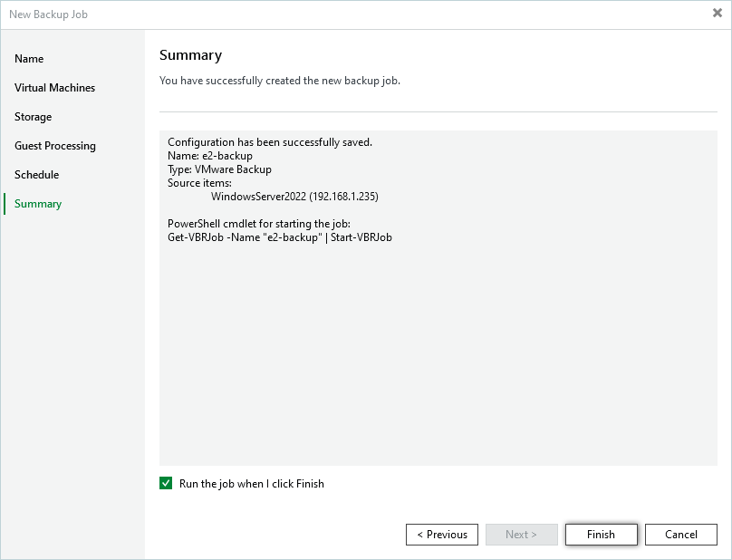
Task: Open the Guest Processing step
Action: [x=55, y=146]
